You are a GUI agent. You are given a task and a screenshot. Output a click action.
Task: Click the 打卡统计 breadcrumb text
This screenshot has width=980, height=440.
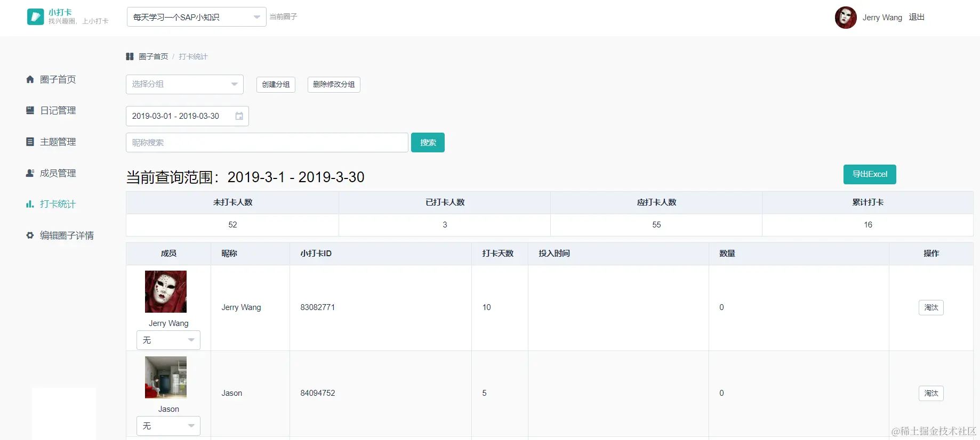click(193, 56)
